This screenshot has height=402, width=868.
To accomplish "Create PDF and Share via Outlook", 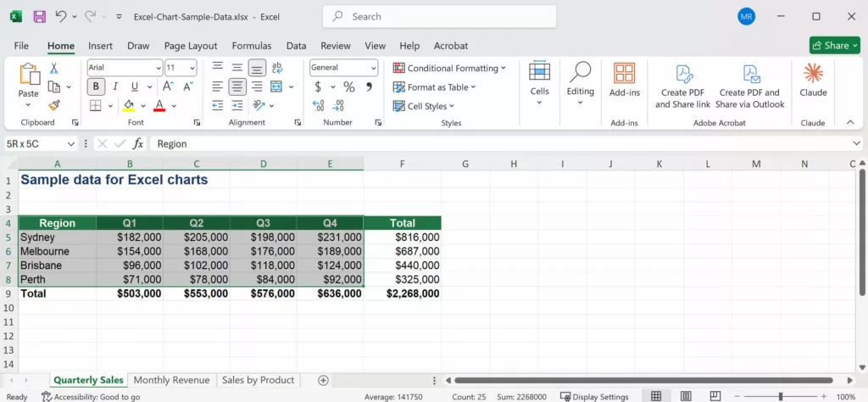I will coord(750,86).
